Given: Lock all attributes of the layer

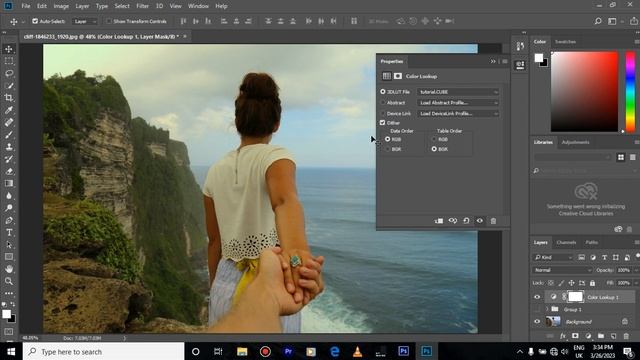Looking at the screenshot, I should click(x=592, y=283).
